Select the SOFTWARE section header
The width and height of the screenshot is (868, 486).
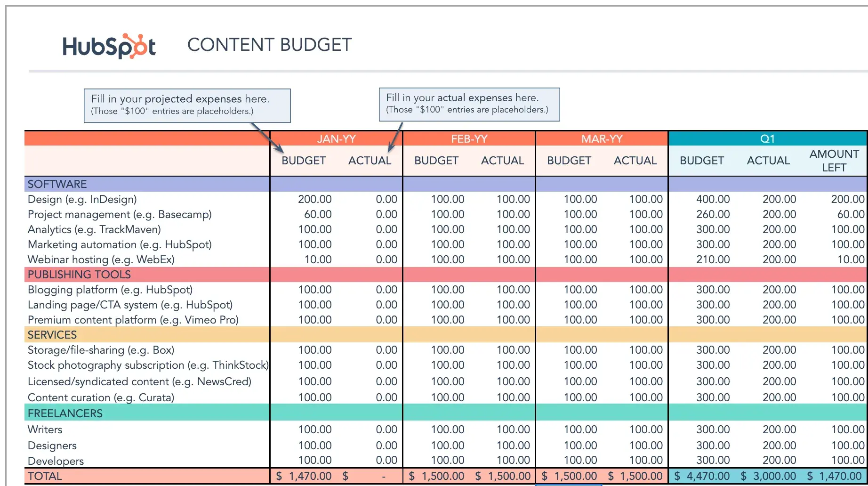click(x=57, y=184)
